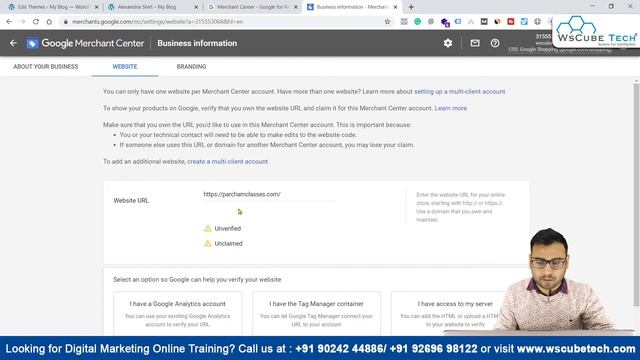Click the Business information header title
The width and height of the screenshot is (640, 360).
[x=197, y=43]
